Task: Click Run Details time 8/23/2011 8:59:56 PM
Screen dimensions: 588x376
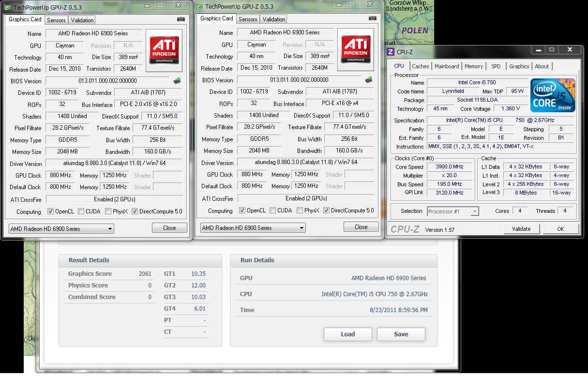Action: [399, 310]
